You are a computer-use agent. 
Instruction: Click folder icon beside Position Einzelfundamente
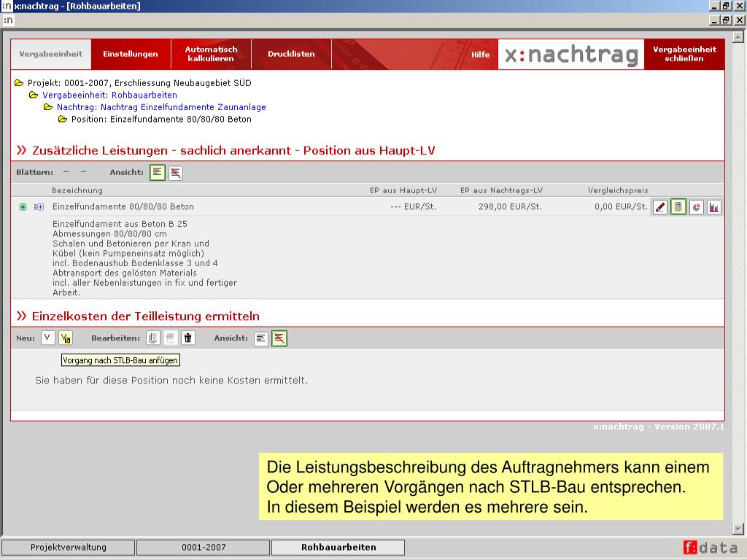coord(63,119)
